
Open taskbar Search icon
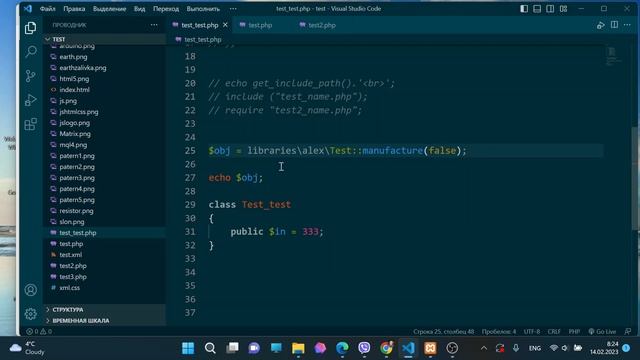(x=210, y=348)
